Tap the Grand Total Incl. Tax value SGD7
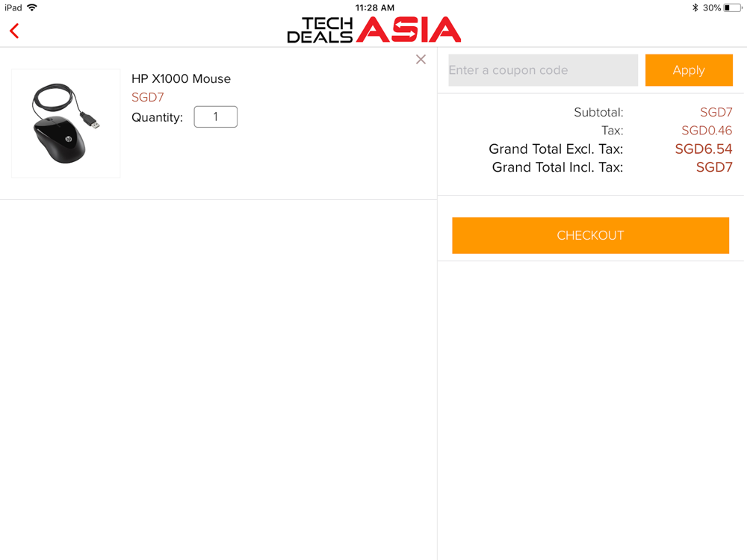 coord(714,167)
